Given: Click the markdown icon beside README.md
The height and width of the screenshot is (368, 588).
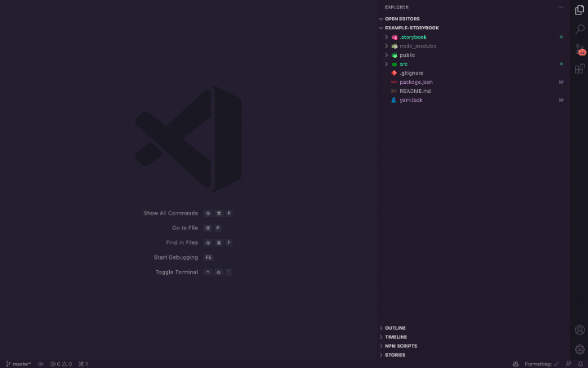Looking at the screenshot, I should pos(394,91).
